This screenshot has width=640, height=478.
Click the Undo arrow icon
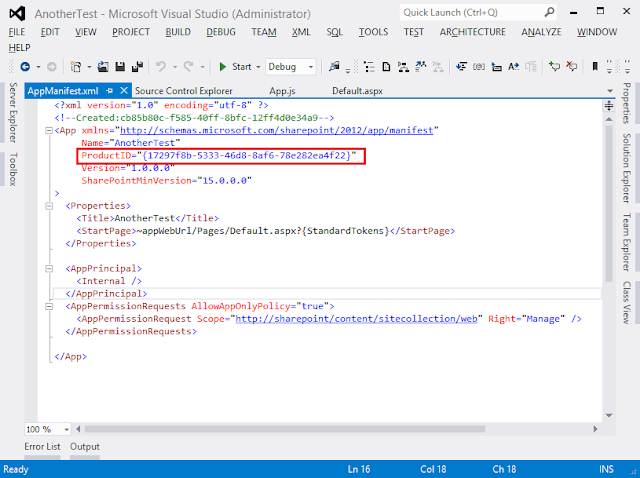point(161,67)
